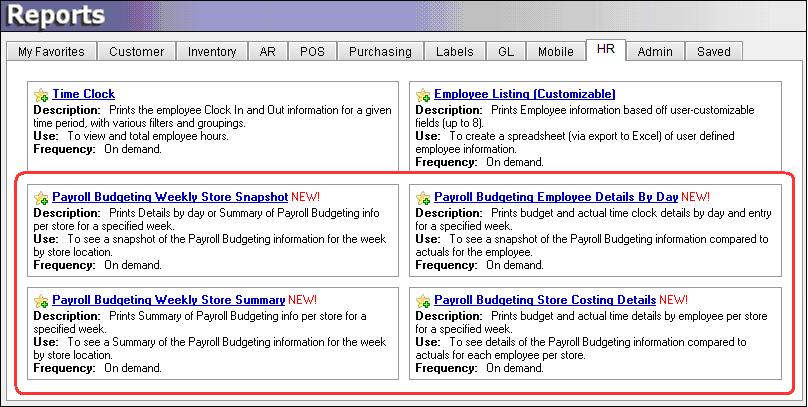This screenshot has width=808, height=407.
Task: Go to the Inventory tab
Action: [x=212, y=51]
